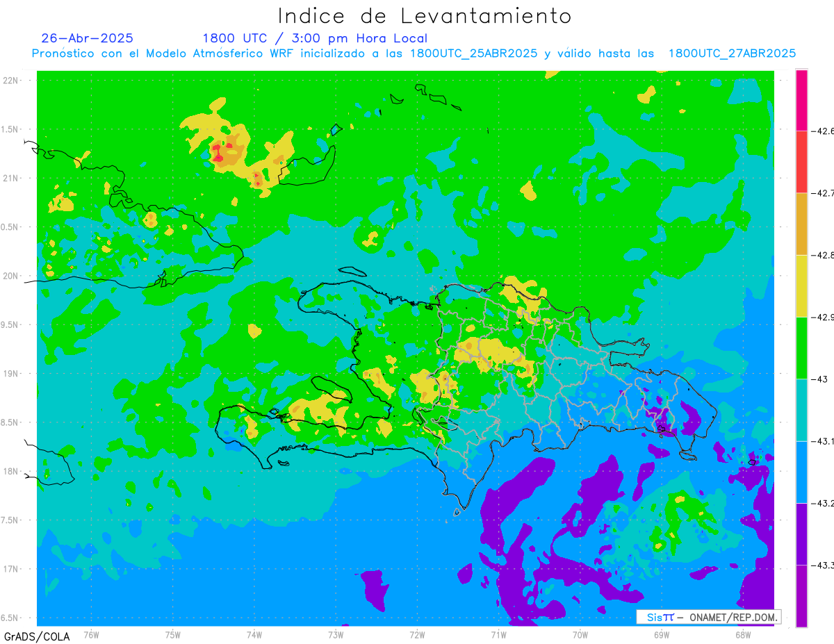Select the '26-Abr-2025' date label
This screenshot has width=834, height=644.
88,38
